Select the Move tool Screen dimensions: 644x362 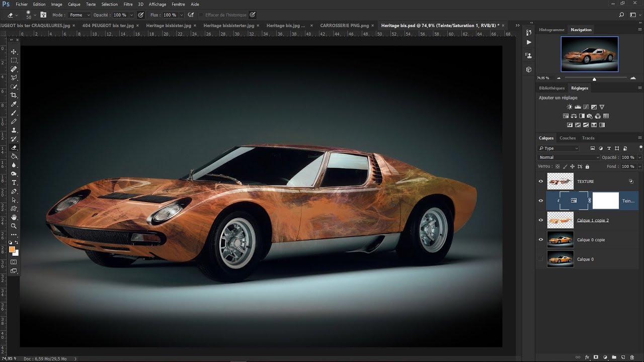[x=14, y=52]
